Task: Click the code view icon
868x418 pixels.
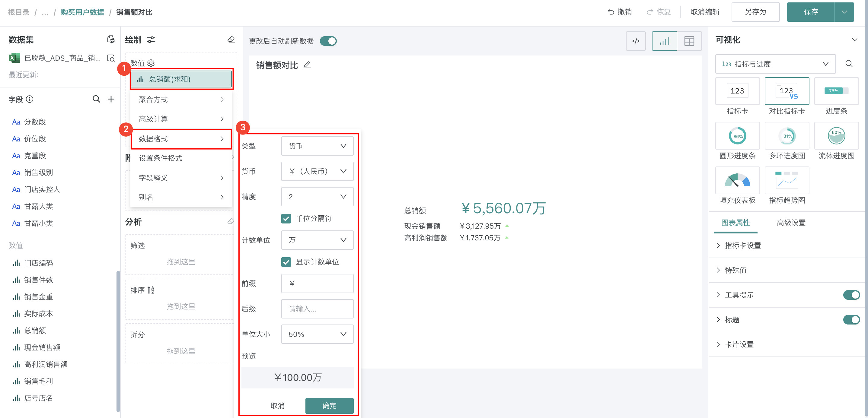Action: pos(636,41)
